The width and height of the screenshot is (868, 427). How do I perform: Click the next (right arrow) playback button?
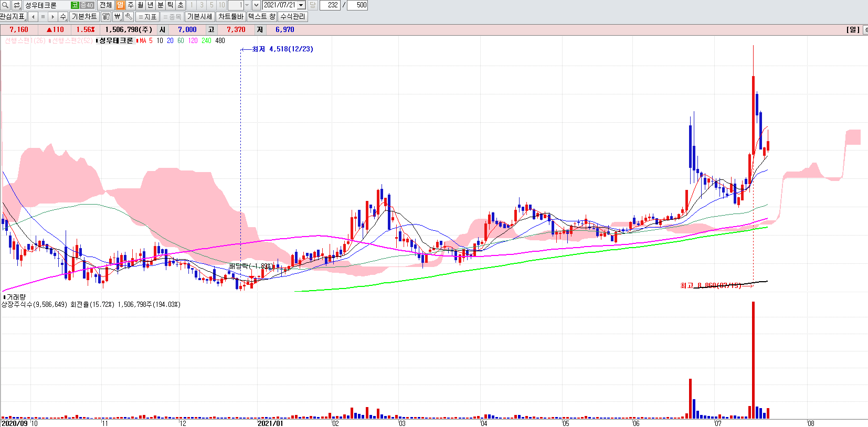pyautogui.click(x=53, y=17)
